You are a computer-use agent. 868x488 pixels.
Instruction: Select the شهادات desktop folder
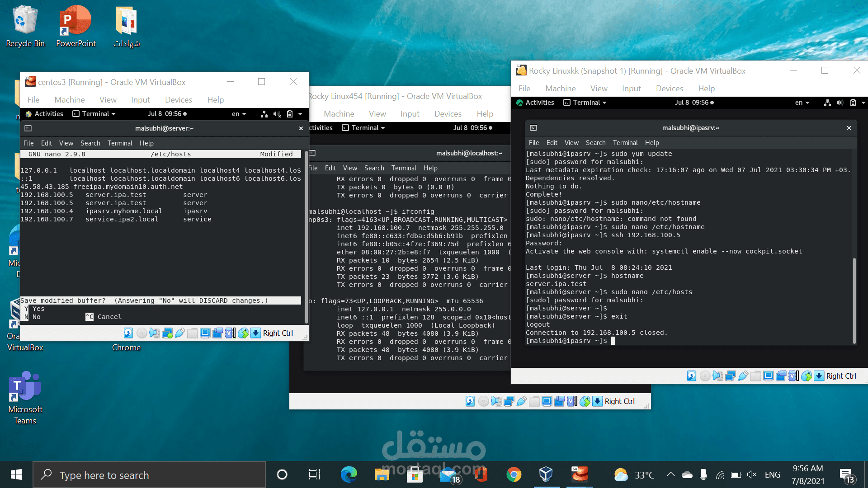pyautogui.click(x=126, y=26)
